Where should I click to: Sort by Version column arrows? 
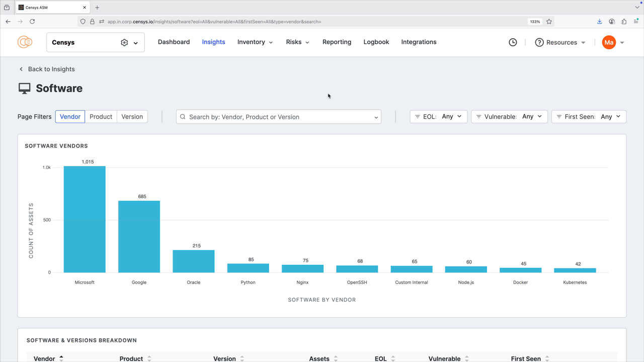point(242,358)
